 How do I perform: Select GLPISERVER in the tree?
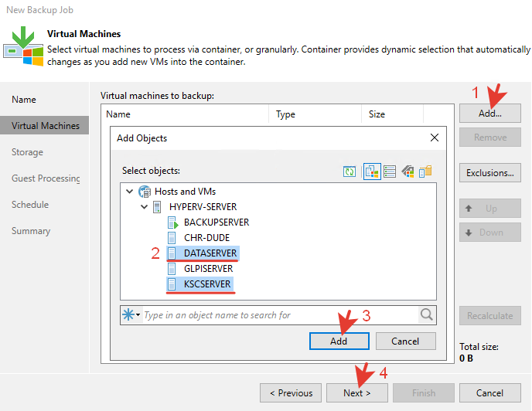pyautogui.click(x=208, y=269)
